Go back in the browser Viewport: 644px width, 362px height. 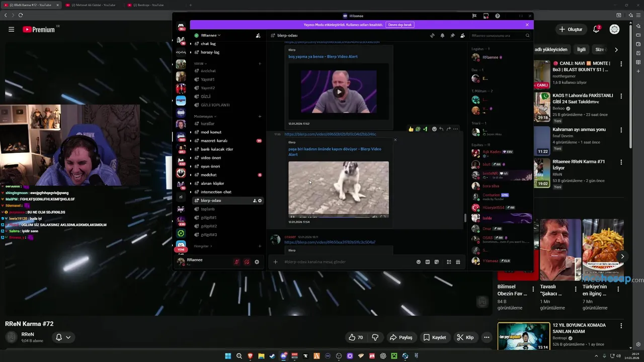click(x=6, y=15)
